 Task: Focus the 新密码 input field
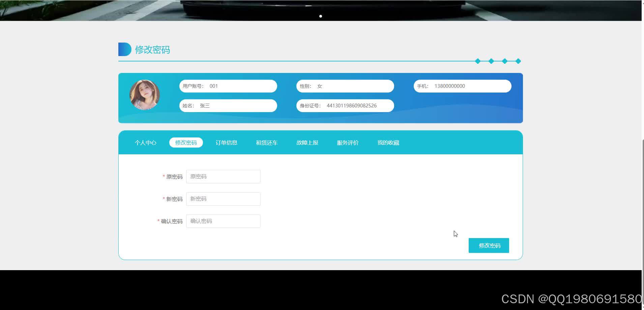[223, 199]
